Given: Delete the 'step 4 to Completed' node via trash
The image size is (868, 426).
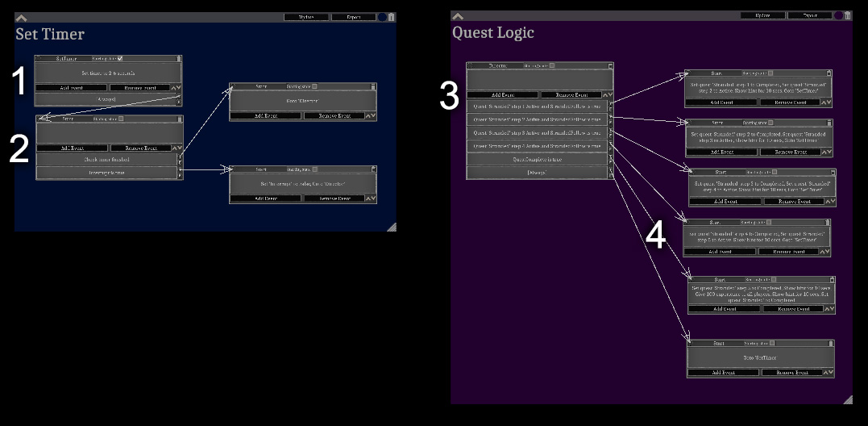Looking at the screenshot, I should (828, 223).
